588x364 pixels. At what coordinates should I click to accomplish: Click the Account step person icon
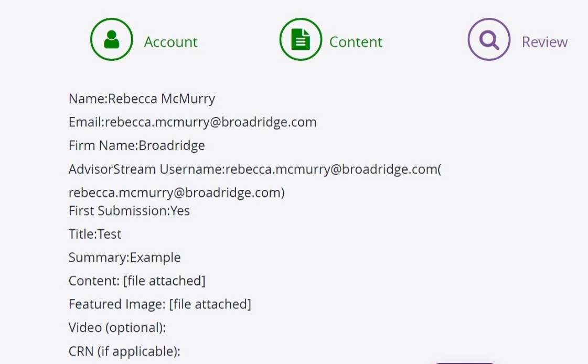pyautogui.click(x=111, y=39)
